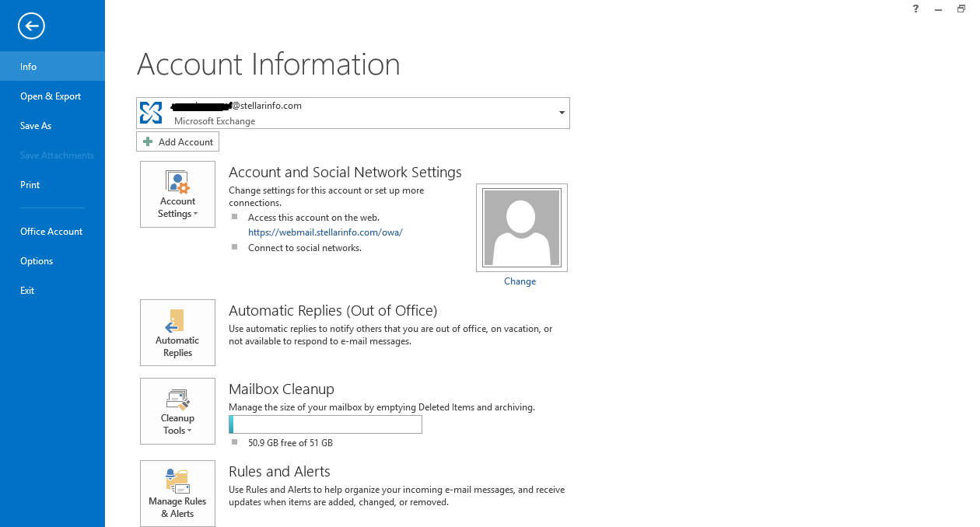Open Outlook Help with the question mark icon

[915, 9]
